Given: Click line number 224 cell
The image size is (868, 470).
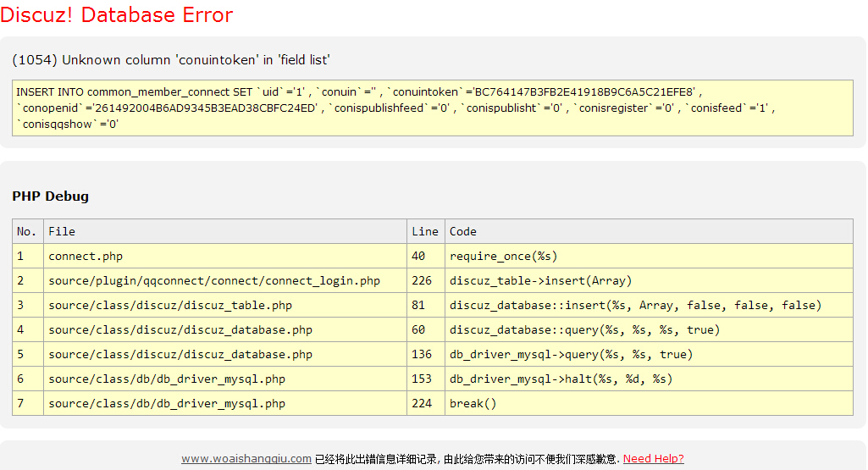Looking at the screenshot, I should [x=426, y=403].
